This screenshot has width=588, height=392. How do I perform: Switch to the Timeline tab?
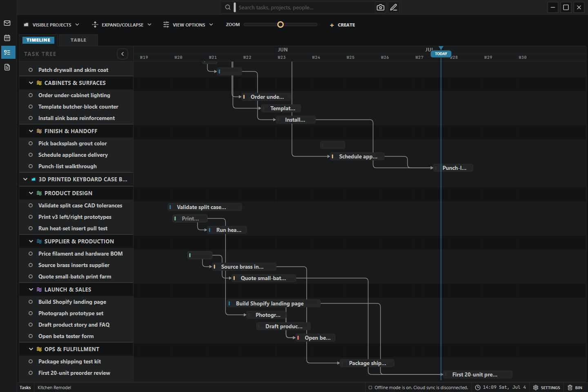[x=38, y=40]
